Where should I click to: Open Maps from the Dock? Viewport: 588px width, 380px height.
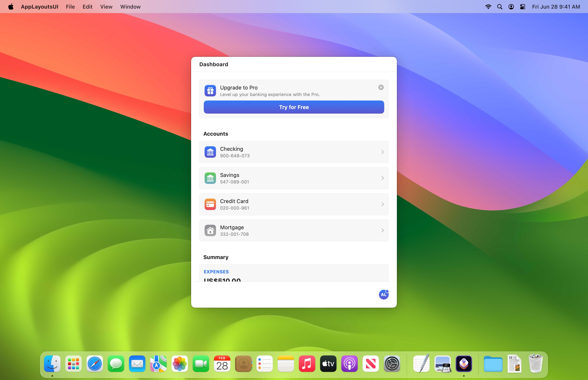[x=158, y=363]
